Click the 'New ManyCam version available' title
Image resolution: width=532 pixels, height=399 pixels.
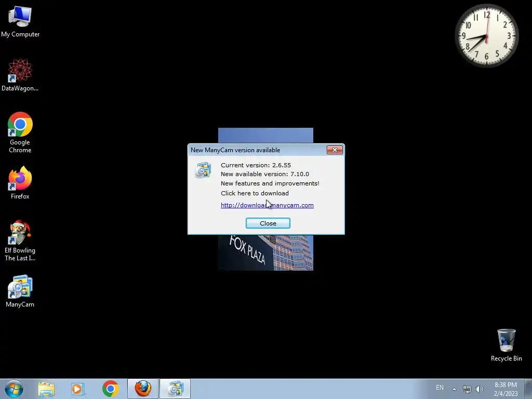pos(235,150)
